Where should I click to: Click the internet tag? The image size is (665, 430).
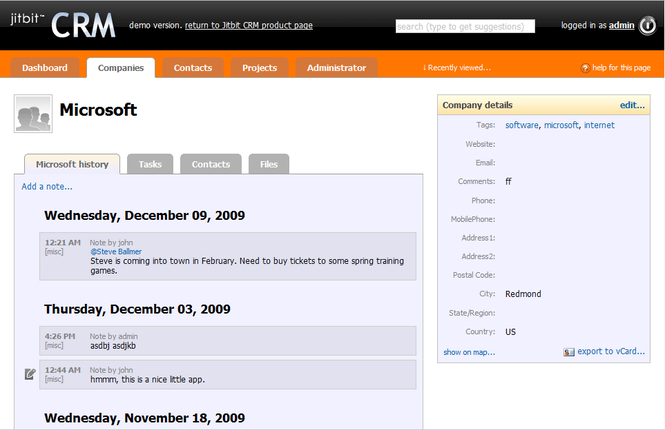[599, 125]
